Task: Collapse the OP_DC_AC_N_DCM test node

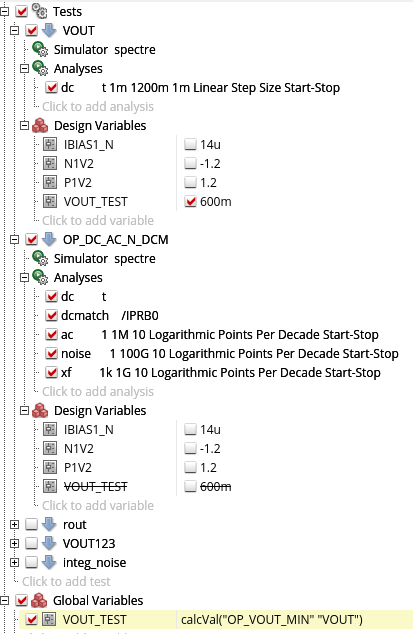Action: (x=15, y=240)
